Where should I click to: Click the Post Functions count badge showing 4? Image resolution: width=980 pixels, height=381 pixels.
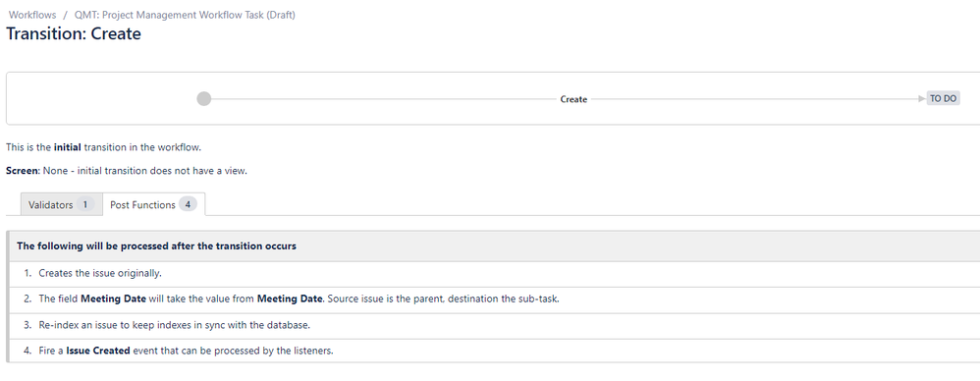pyautogui.click(x=188, y=204)
